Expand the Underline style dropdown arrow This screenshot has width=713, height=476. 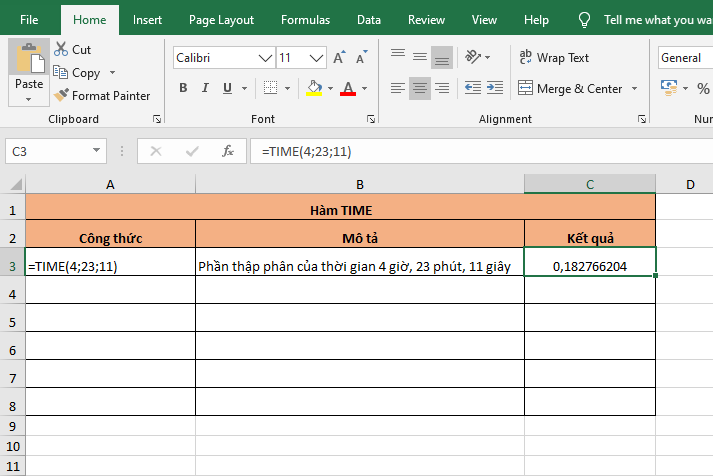244,88
